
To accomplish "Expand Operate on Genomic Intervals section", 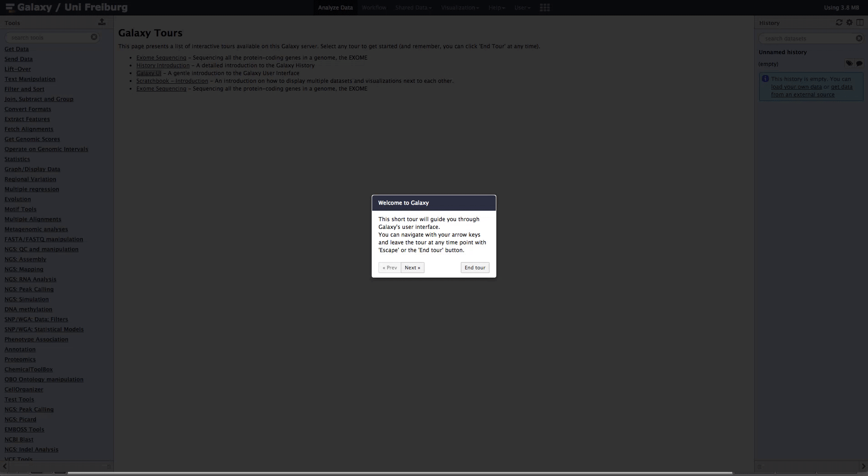I will click(x=46, y=149).
